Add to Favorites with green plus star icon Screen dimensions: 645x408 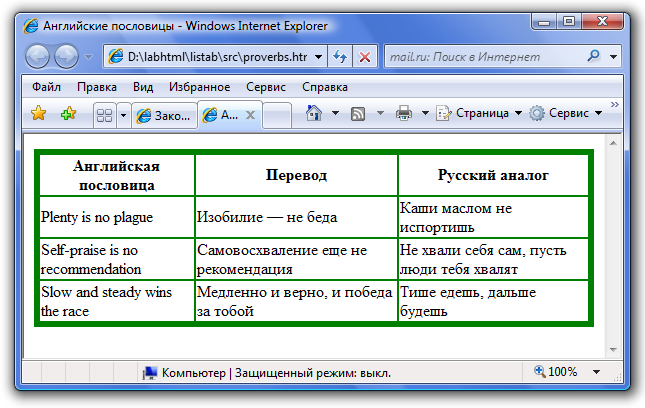tap(68, 113)
